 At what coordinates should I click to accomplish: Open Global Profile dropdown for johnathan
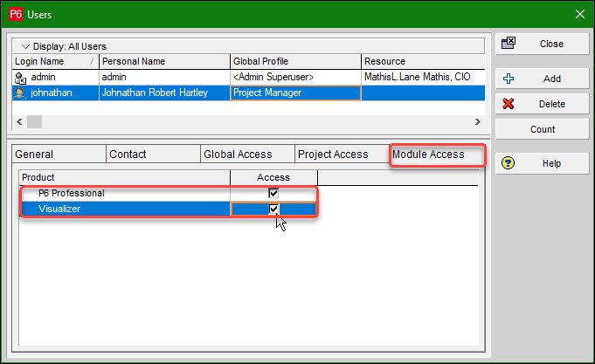[x=295, y=93]
